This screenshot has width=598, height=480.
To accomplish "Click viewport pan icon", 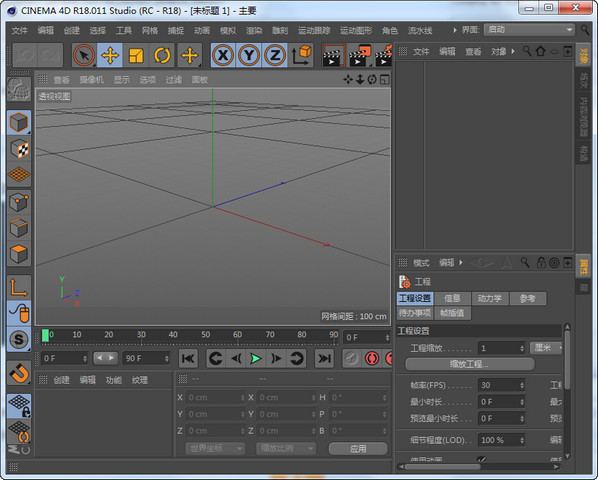I will pyautogui.click(x=347, y=79).
